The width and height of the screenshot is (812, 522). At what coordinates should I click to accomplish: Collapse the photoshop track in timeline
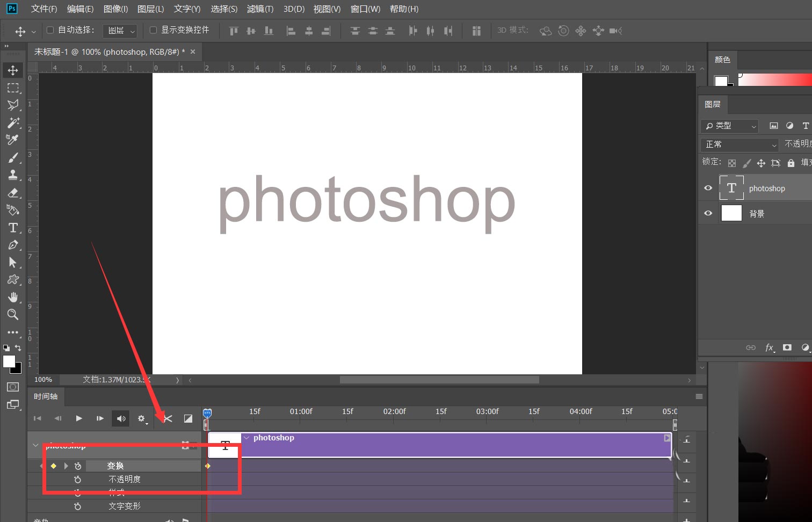pyautogui.click(x=35, y=445)
